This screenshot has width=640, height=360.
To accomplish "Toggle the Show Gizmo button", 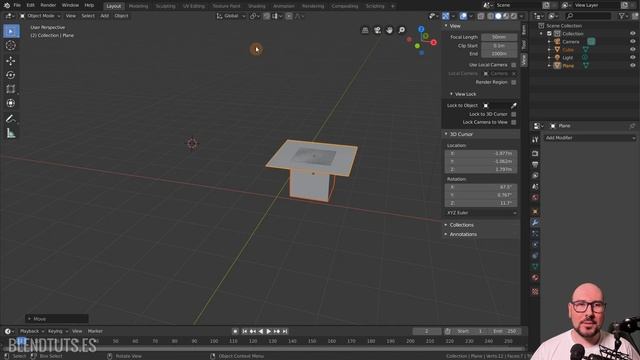I will [x=446, y=16].
